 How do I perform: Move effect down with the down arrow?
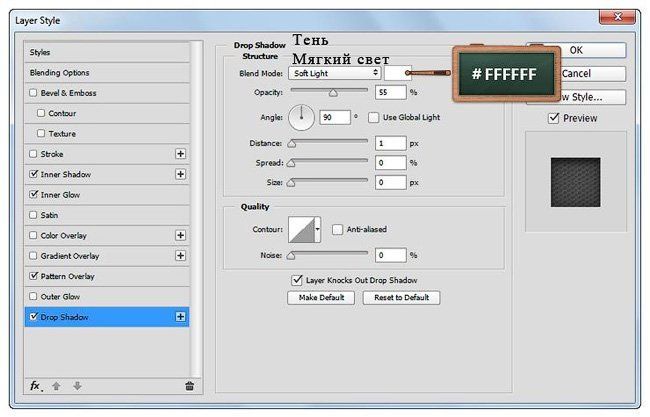[x=77, y=386]
